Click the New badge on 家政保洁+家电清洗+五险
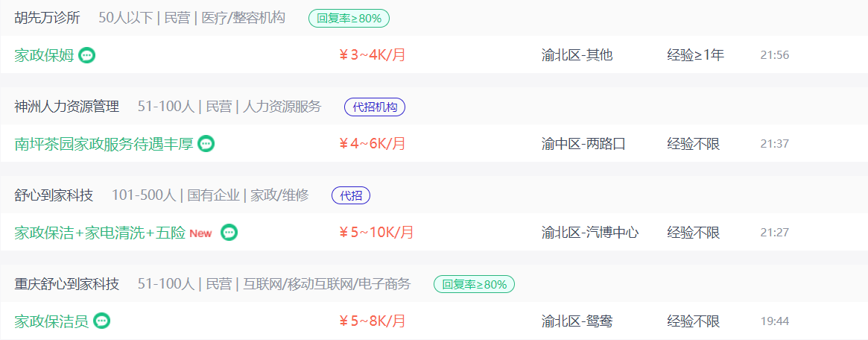 point(200,233)
